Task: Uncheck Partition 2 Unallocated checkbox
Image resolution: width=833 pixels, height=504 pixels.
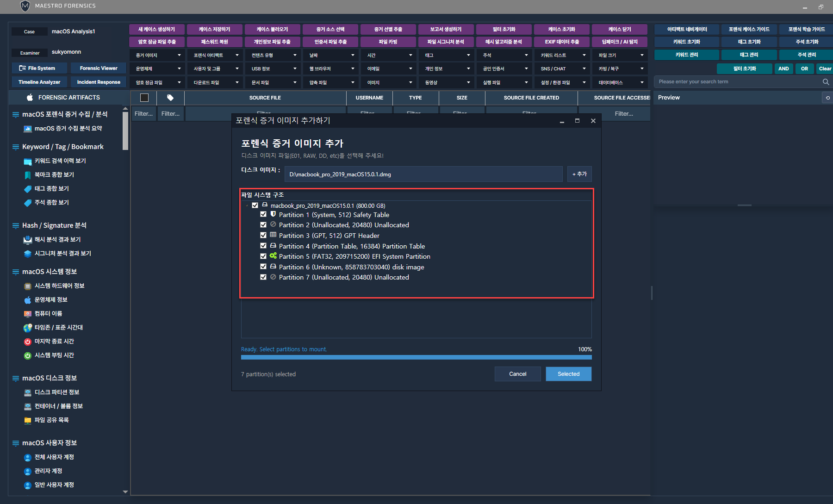Action: 263,225
